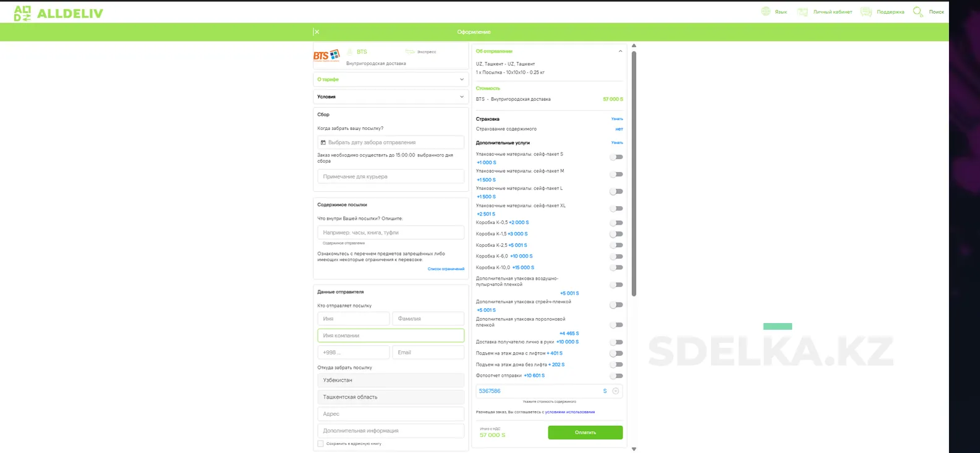Collapse the 'Об отправлении' panel

tap(620, 51)
